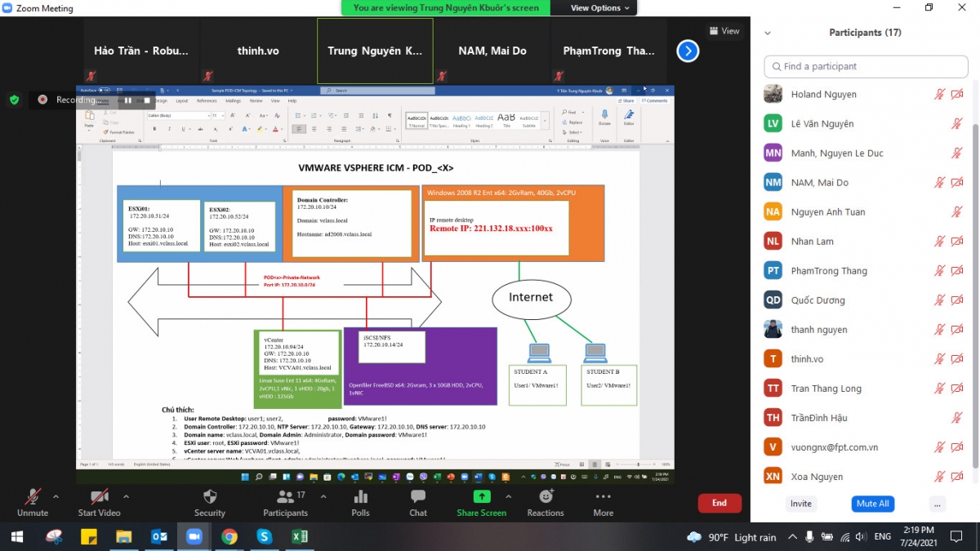Select Layout tab in shared Word ribbon
This screenshot has width=980, height=551.
click(181, 100)
